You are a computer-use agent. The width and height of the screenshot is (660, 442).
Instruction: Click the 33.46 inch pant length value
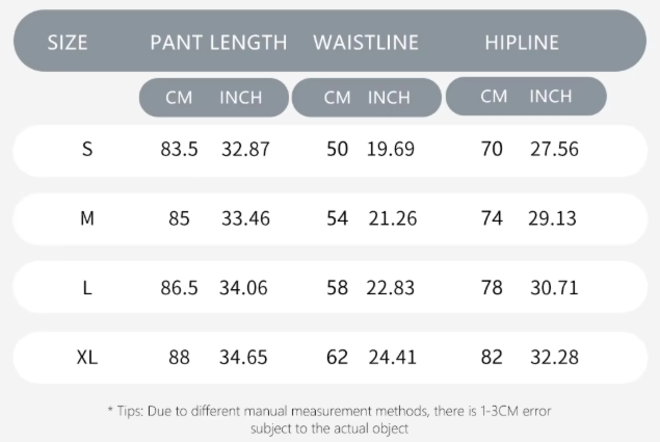click(245, 218)
